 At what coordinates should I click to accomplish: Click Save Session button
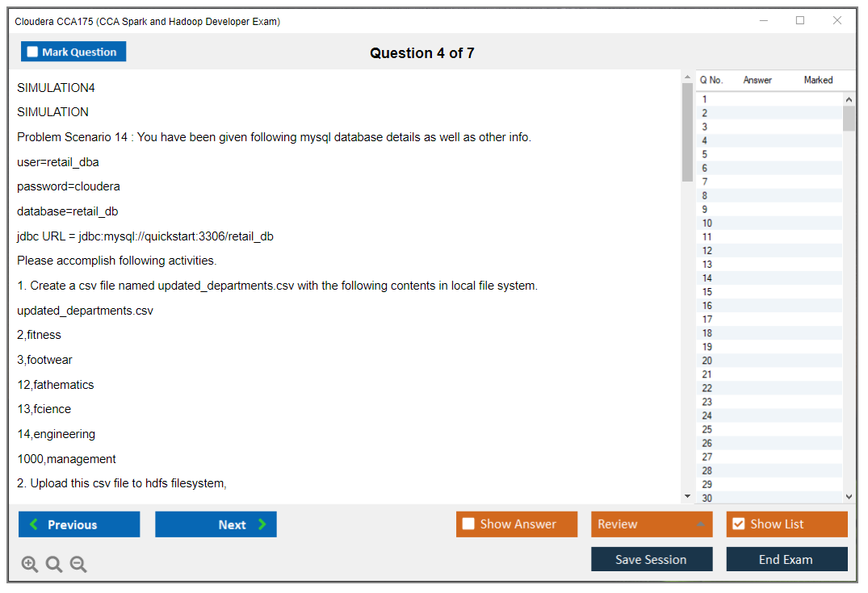pyautogui.click(x=651, y=559)
